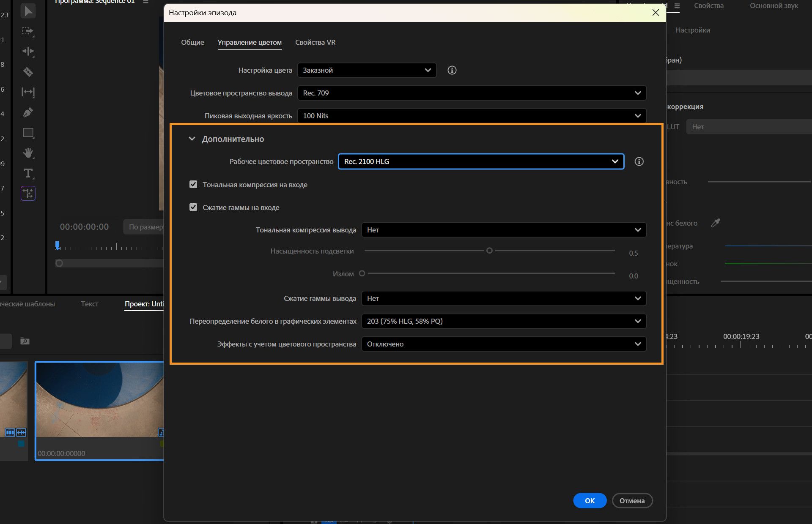The width and height of the screenshot is (812, 524).
Task: Select the Type tool
Action: (28, 173)
